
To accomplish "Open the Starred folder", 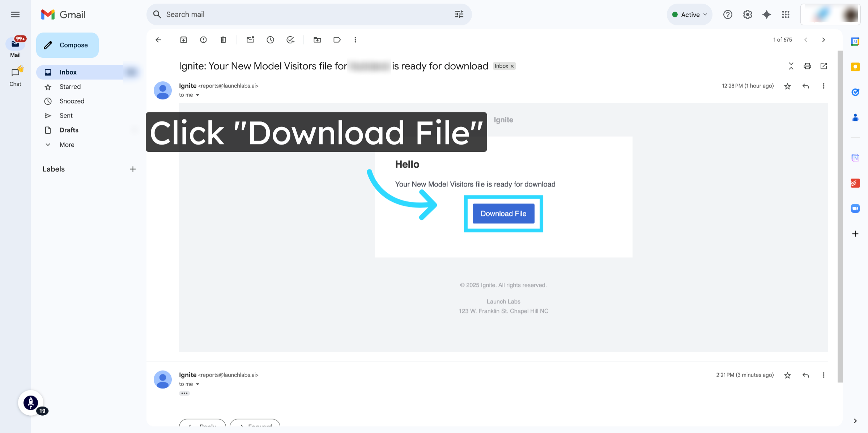I will point(70,87).
